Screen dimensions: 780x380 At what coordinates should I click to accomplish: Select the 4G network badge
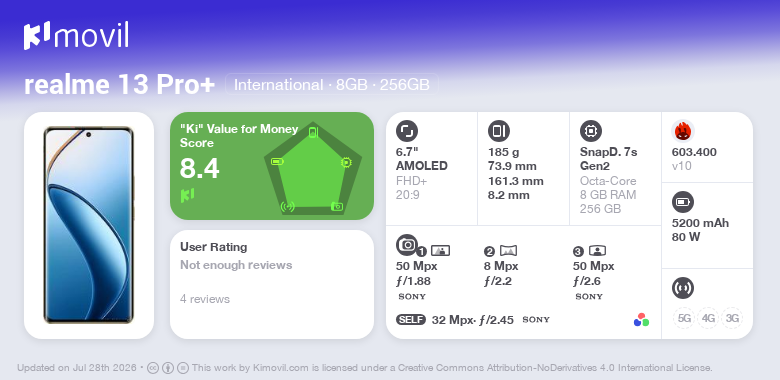tap(708, 318)
